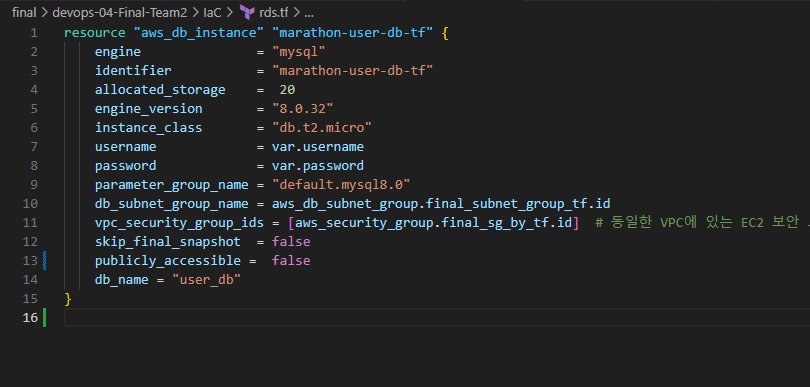The height and width of the screenshot is (387, 810).
Task: Open the IaC breadcrumb folder
Action: click(212, 12)
